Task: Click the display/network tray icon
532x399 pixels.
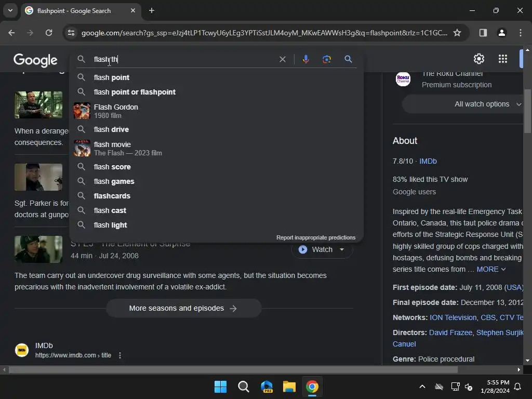Action: (455, 387)
